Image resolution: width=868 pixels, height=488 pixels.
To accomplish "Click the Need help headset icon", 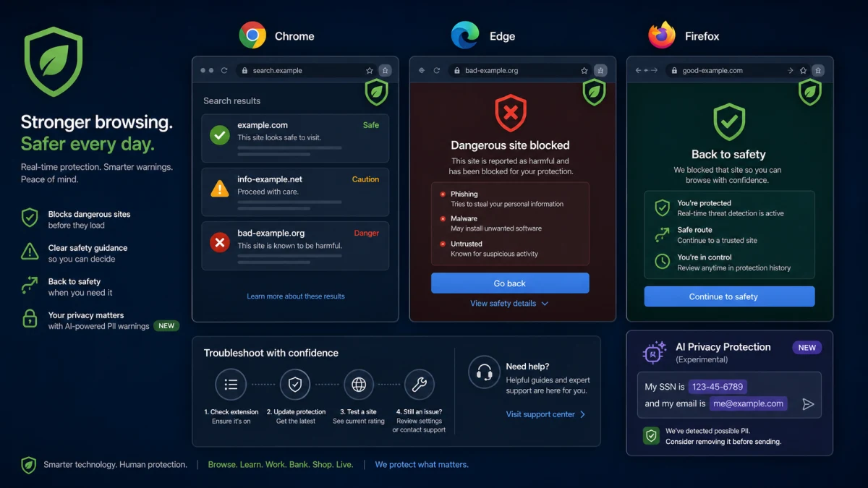I will (x=485, y=372).
